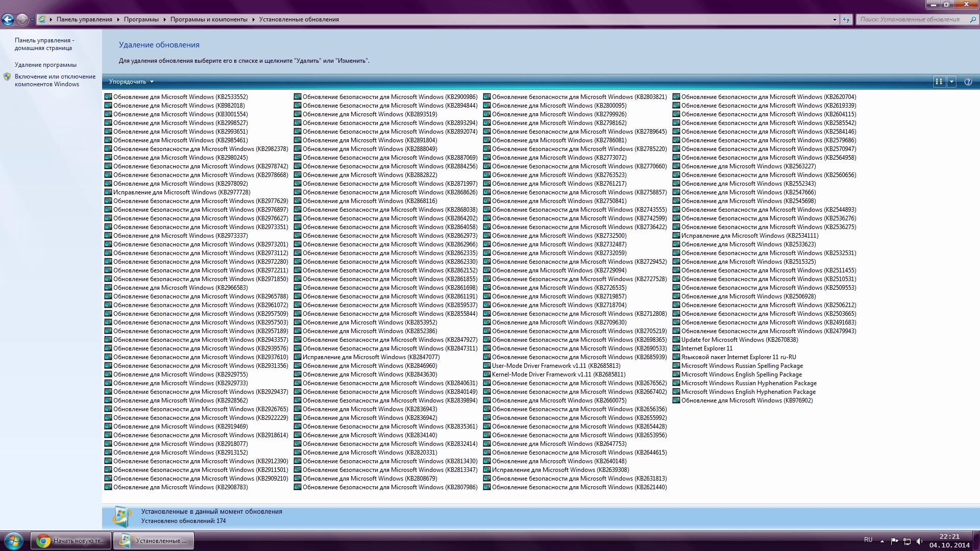Click icon of Russian Spelling Package entry
980x551 pixels.
[676, 366]
